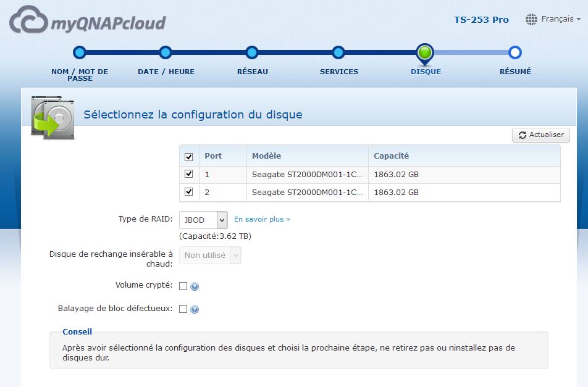
Task: Click the hard disk configuration icon
Action: (x=52, y=118)
